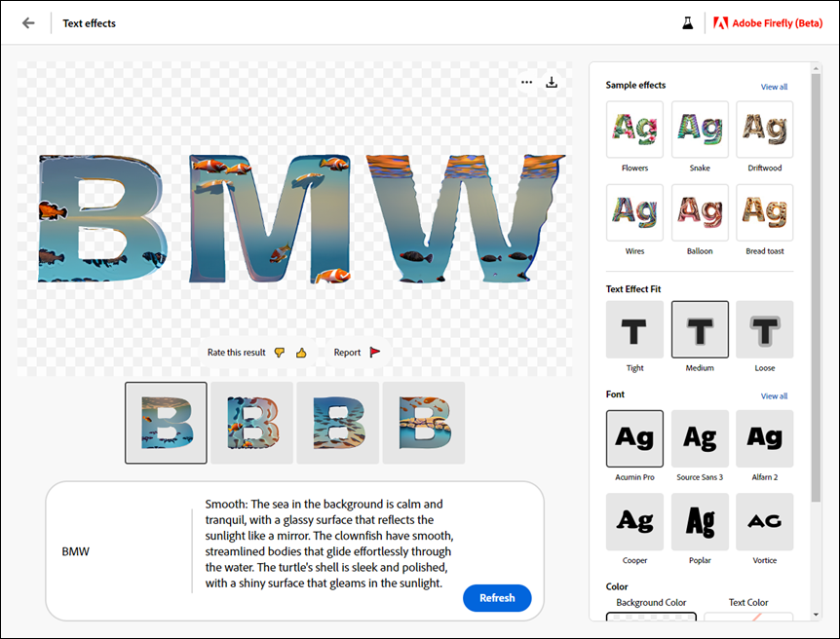Select the fourth turtle-pattern result thumbnail
This screenshot has height=639, width=840.
(x=424, y=423)
